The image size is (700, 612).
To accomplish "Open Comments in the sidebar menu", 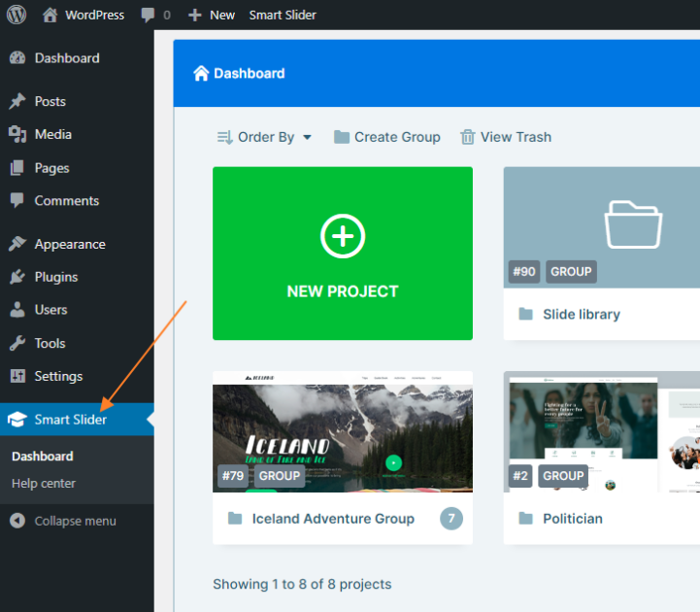I will 77,200.
